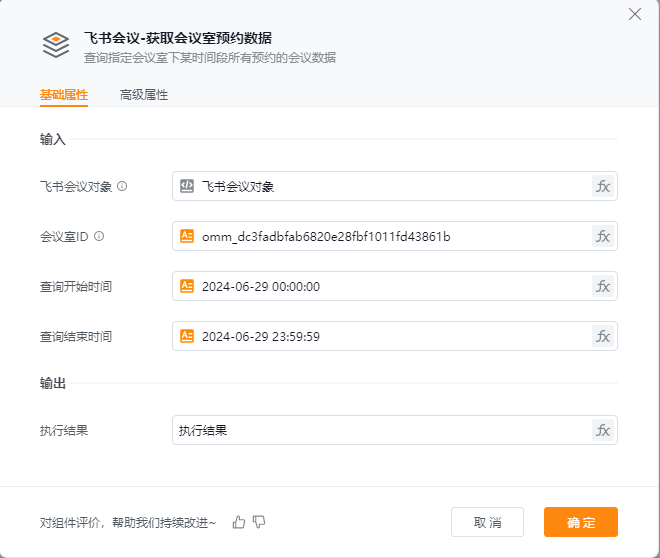Click the variable icon in 飞书会议对象 field
Screen dimensions: 660x558
pyautogui.click(x=187, y=186)
